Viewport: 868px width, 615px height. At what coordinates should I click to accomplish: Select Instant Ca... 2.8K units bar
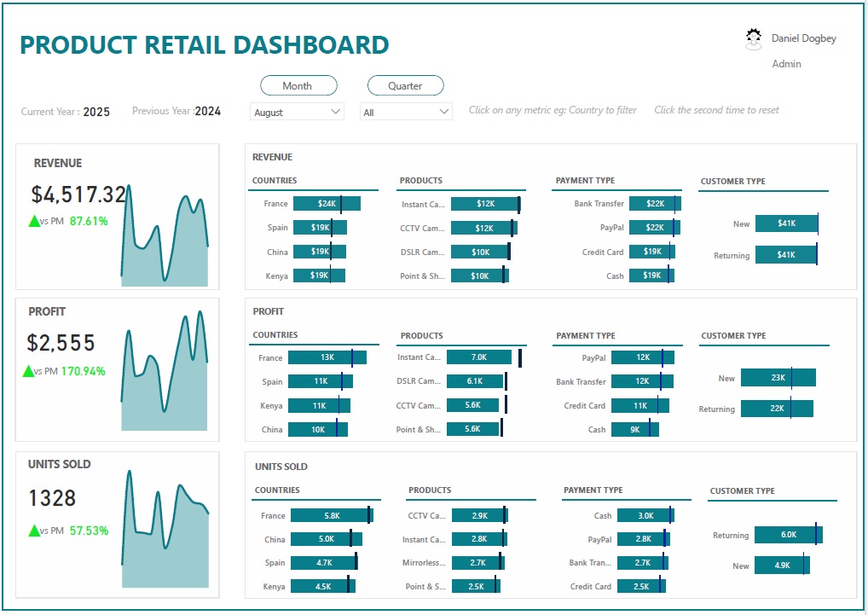tap(479, 539)
